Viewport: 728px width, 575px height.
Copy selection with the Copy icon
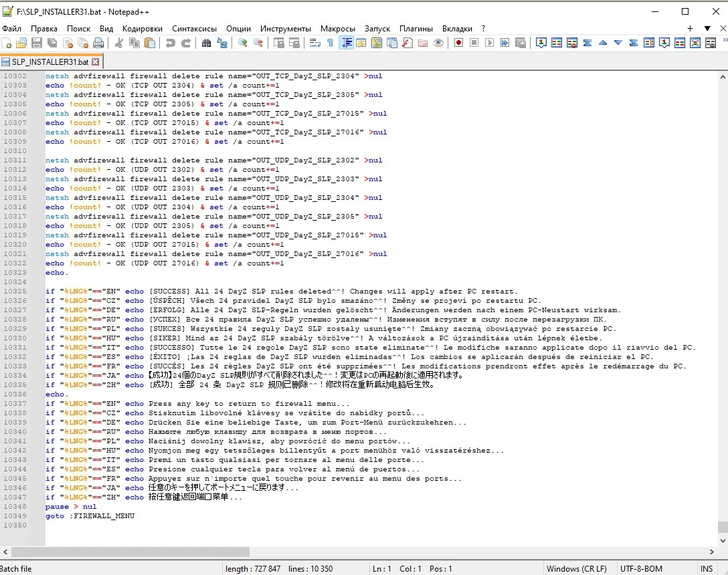(x=134, y=43)
